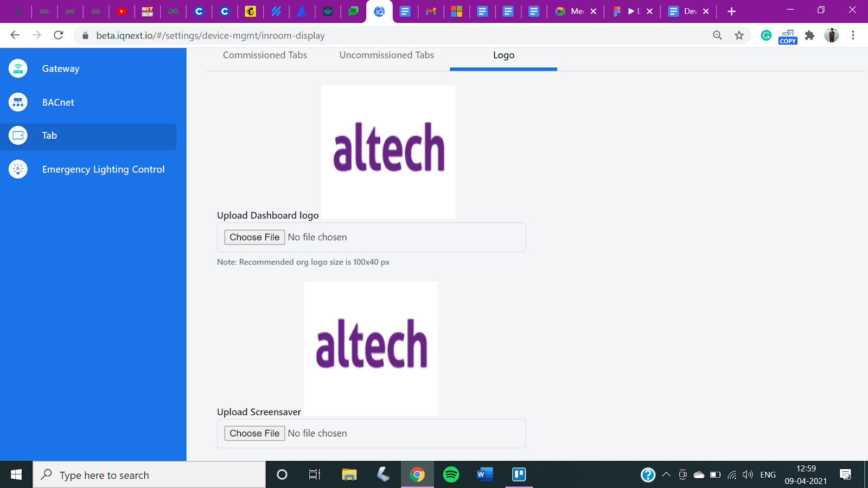Click the Tab tablet icon
The image size is (868, 488).
[x=18, y=136]
